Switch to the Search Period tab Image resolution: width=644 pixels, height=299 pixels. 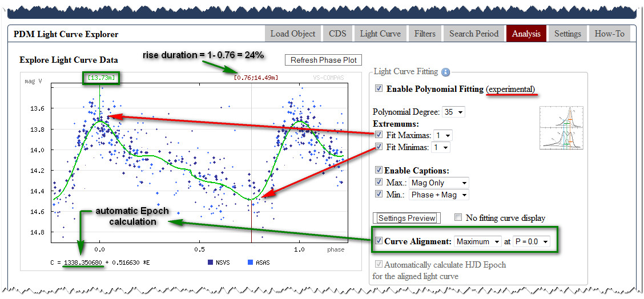(x=473, y=34)
